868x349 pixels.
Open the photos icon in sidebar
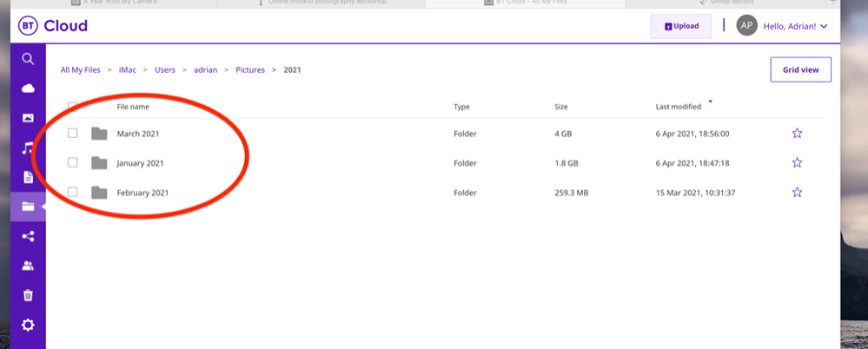click(28, 118)
